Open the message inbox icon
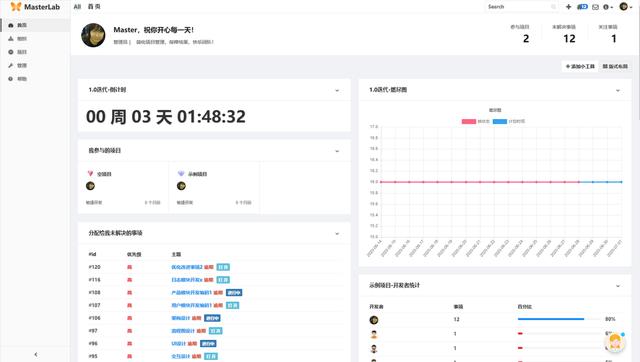This screenshot has width=640, height=362. pyautogui.click(x=596, y=7)
